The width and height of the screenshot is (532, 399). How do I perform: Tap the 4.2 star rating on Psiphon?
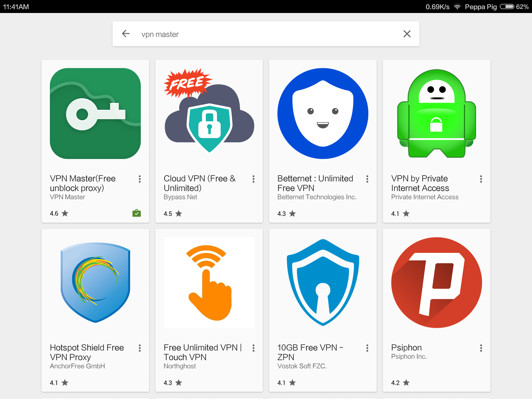[x=400, y=383]
